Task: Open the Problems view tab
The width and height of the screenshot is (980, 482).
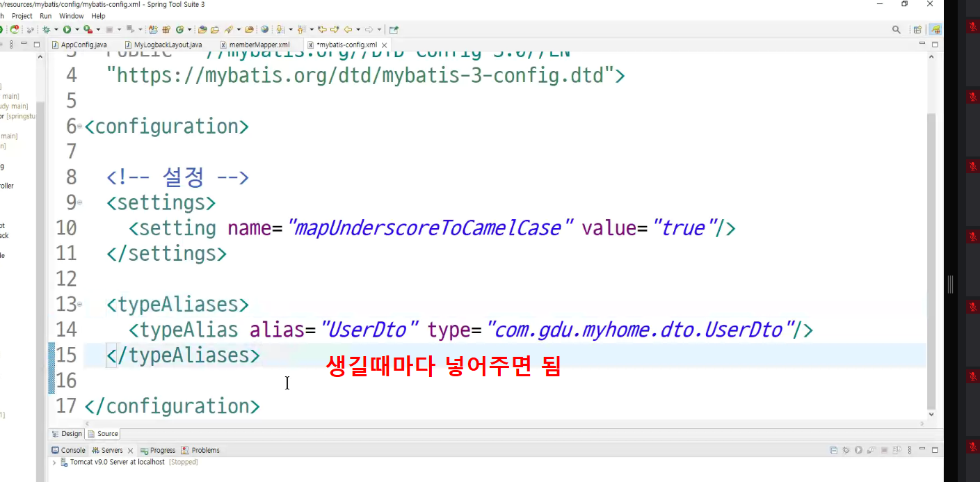Action: [x=200, y=451]
